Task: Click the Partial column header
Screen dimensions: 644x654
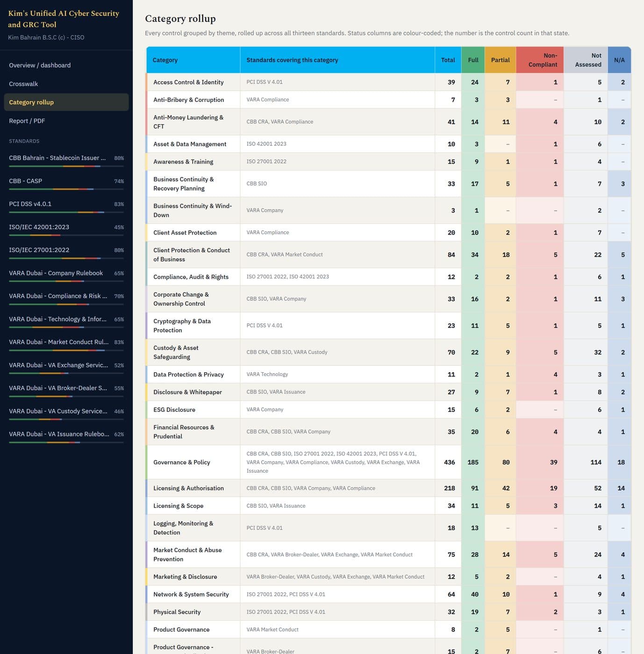Action: pyautogui.click(x=501, y=60)
